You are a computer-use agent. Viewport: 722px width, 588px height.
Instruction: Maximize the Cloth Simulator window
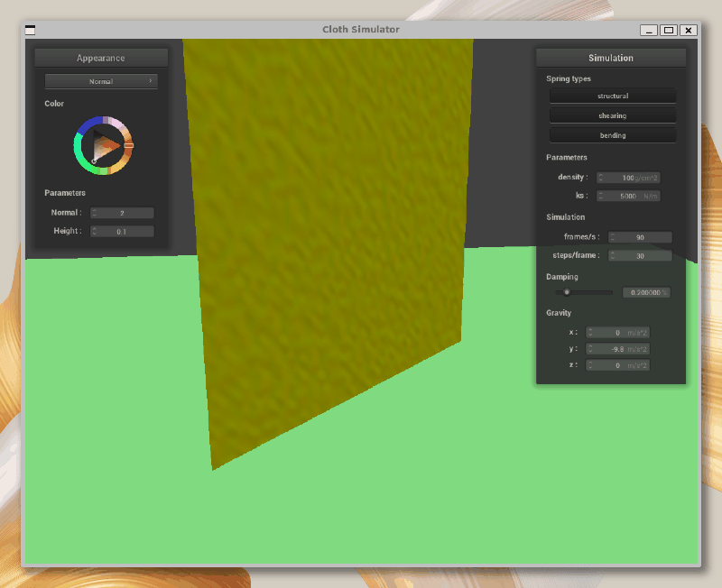coord(669,30)
